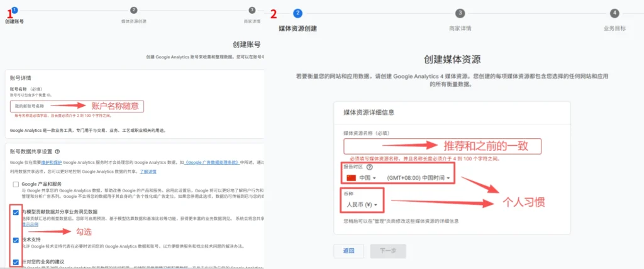Uncheck the 技术支持 checkbox
This screenshot has height=269, width=644.
tap(16, 240)
